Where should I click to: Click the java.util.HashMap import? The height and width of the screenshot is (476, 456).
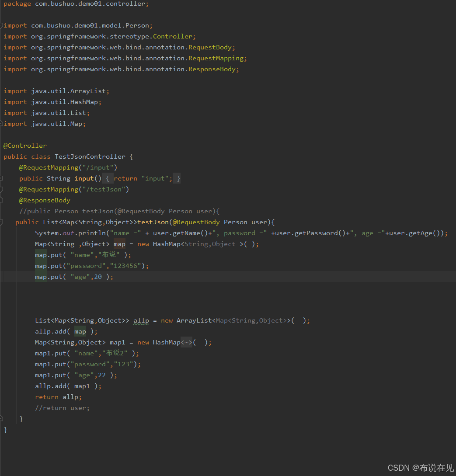(x=52, y=102)
